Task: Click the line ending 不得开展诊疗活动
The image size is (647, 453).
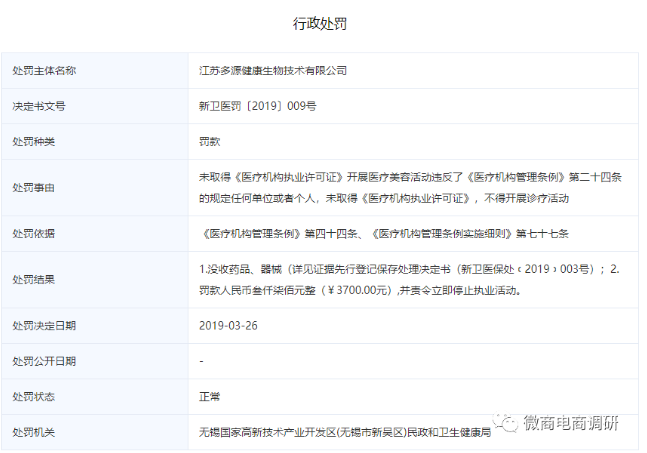Action: click(384, 198)
